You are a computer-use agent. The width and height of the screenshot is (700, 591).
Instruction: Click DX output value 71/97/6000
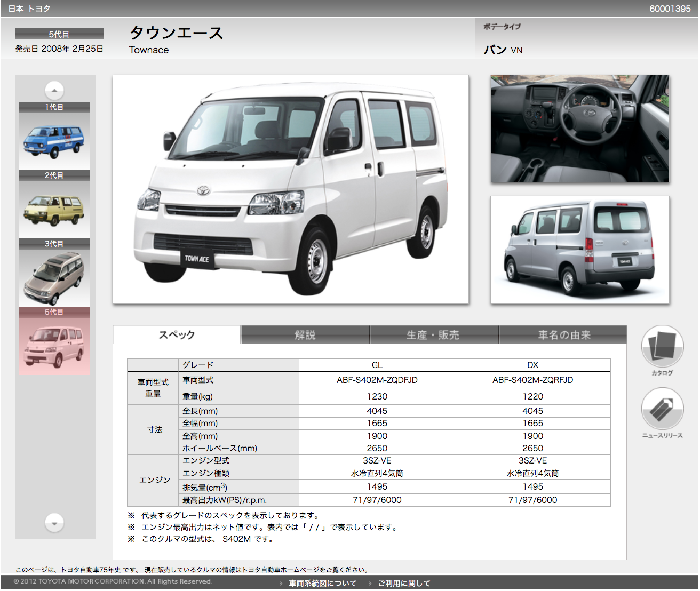(x=533, y=500)
